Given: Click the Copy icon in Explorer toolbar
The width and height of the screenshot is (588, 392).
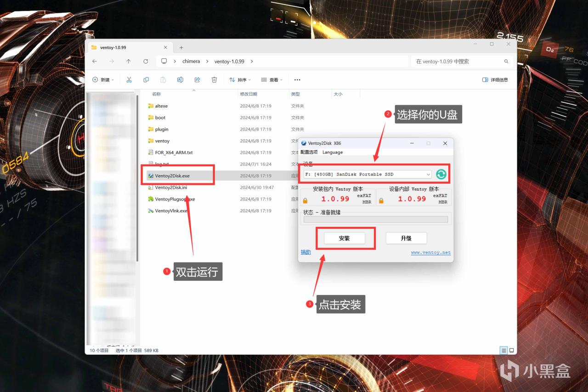Looking at the screenshot, I should point(146,80).
